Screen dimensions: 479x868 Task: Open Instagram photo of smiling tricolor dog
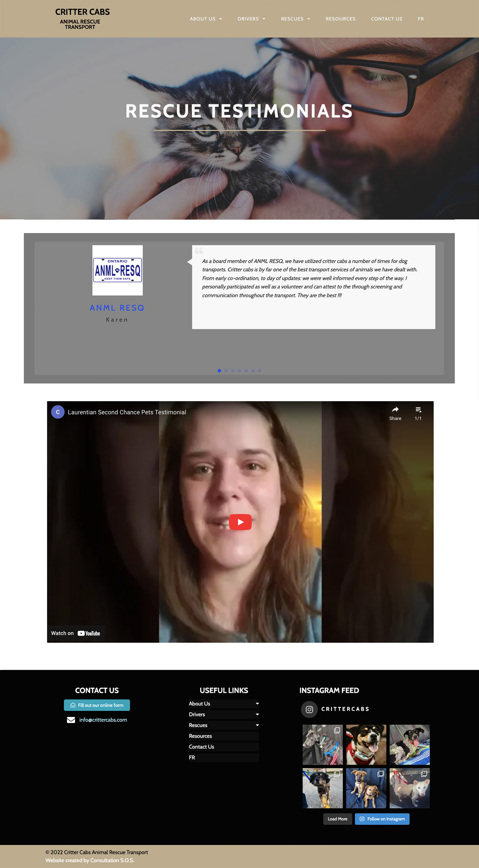tap(366, 745)
